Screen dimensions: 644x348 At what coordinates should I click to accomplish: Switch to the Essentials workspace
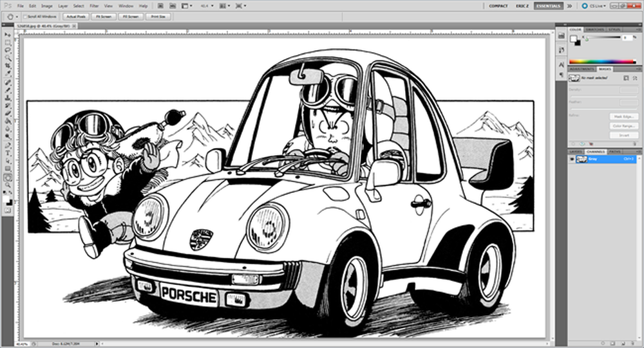point(548,6)
